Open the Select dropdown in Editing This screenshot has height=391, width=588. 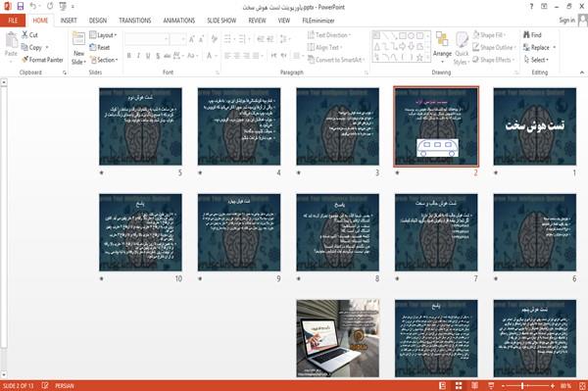(536, 60)
